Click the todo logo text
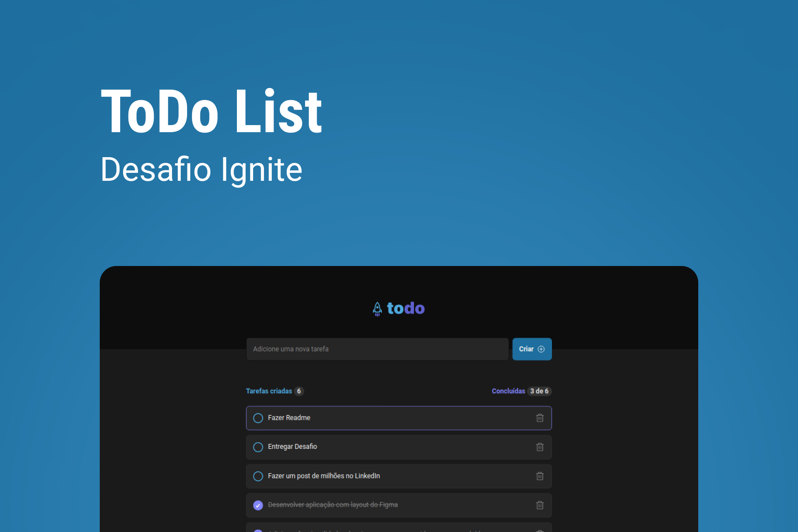798x532 pixels. coord(406,308)
